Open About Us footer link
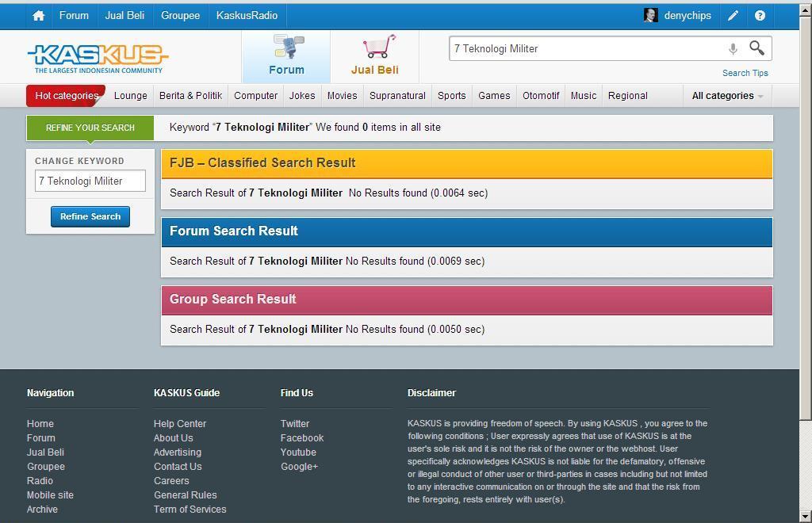812x523 pixels. [174, 437]
